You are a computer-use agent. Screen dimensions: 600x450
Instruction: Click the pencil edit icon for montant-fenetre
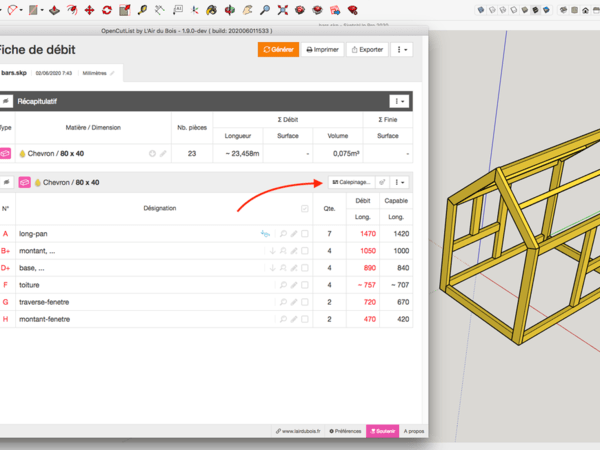point(294,319)
